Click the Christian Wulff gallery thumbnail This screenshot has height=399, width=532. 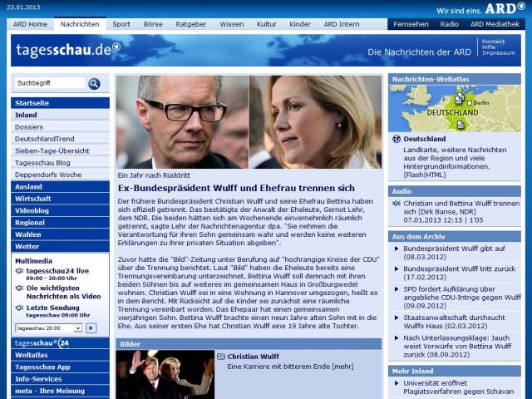[x=165, y=375]
